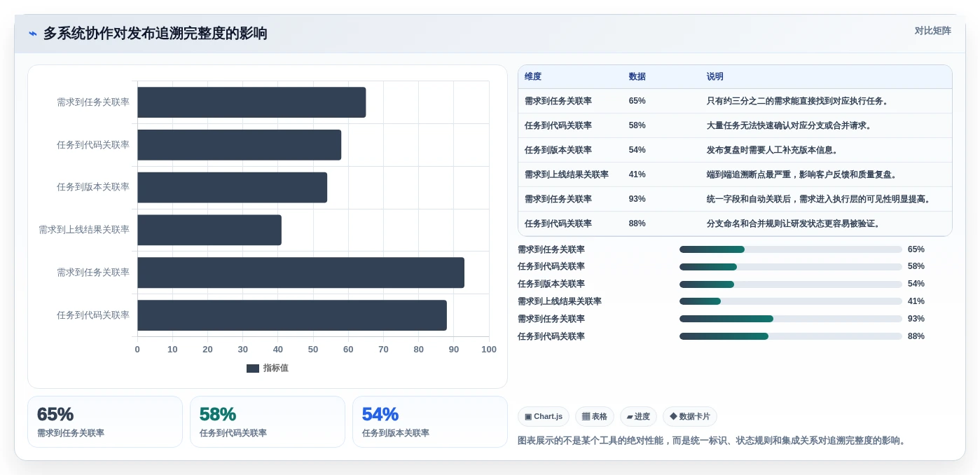Click the description beginning 端到端追溯断点最严重

[x=802, y=174]
